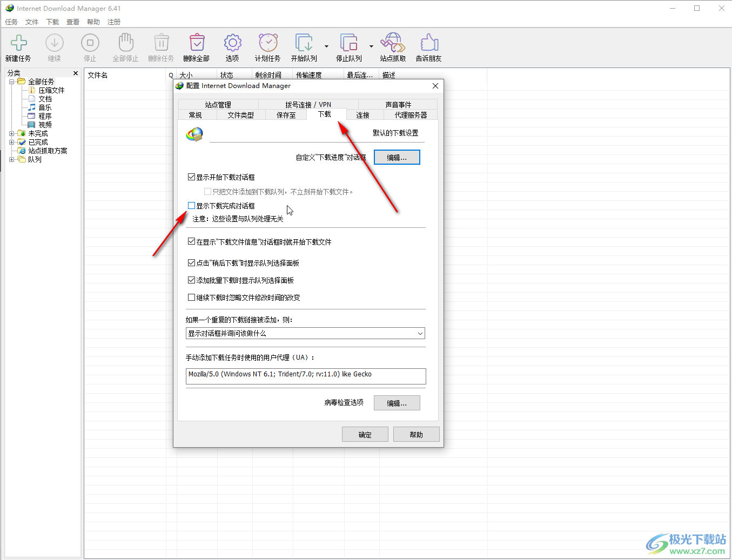Screen dimensions: 732x560
Task: Click the 确定 button
Action: point(365,434)
